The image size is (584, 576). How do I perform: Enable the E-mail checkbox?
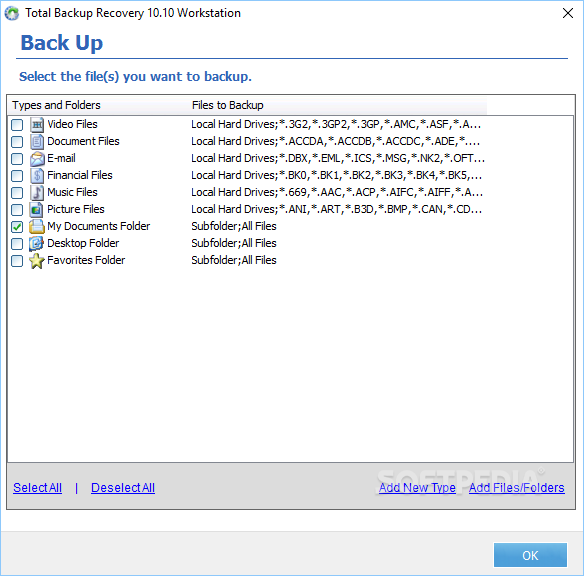click(17, 159)
